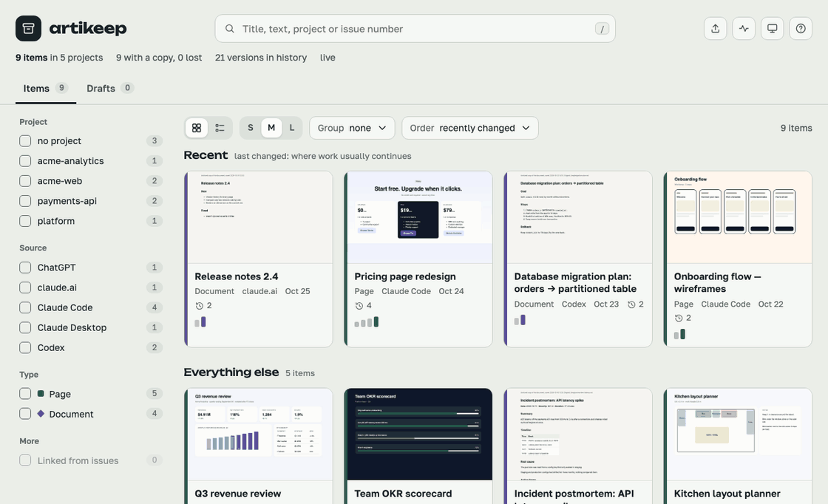This screenshot has height=504, width=828.
Task: Select medium card size M
Action: tap(271, 128)
